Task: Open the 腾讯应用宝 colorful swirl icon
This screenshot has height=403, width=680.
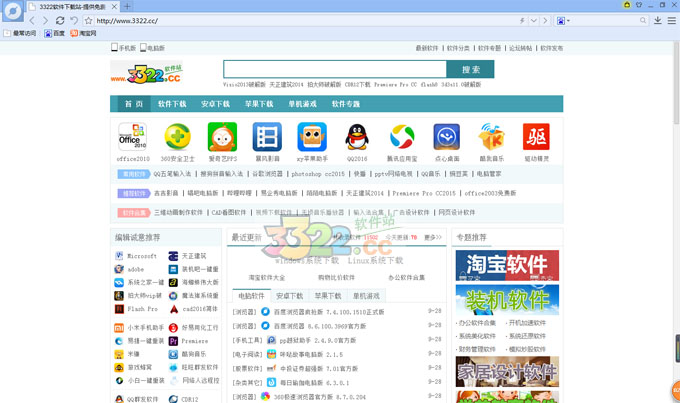Action: (402, 137)
